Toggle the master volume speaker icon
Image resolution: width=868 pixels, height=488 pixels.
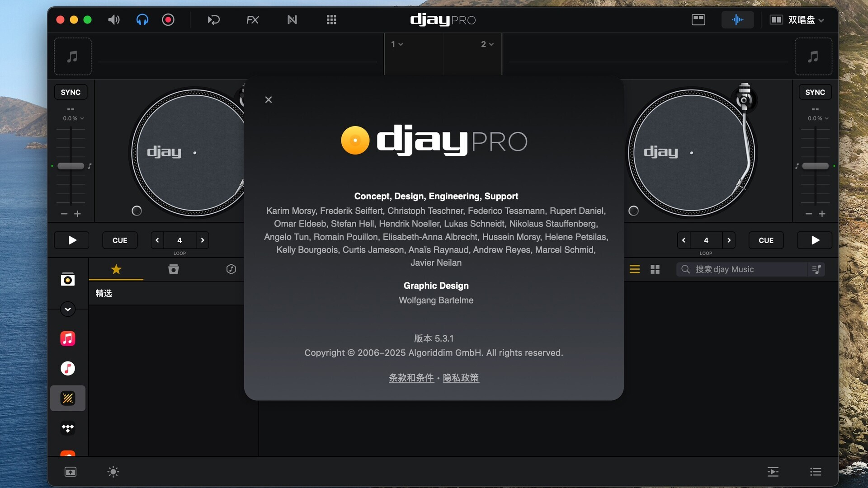click(x=113, y=20)
